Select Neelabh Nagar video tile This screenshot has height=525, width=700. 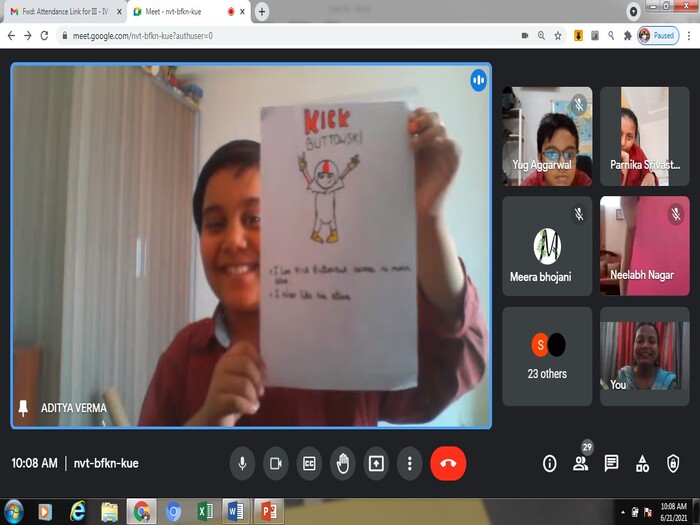(x=645, y=246)
